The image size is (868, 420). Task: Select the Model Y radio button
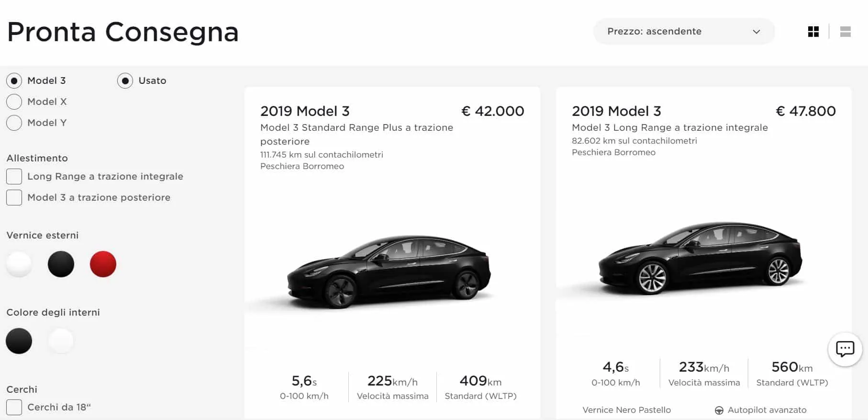point(14,123)
